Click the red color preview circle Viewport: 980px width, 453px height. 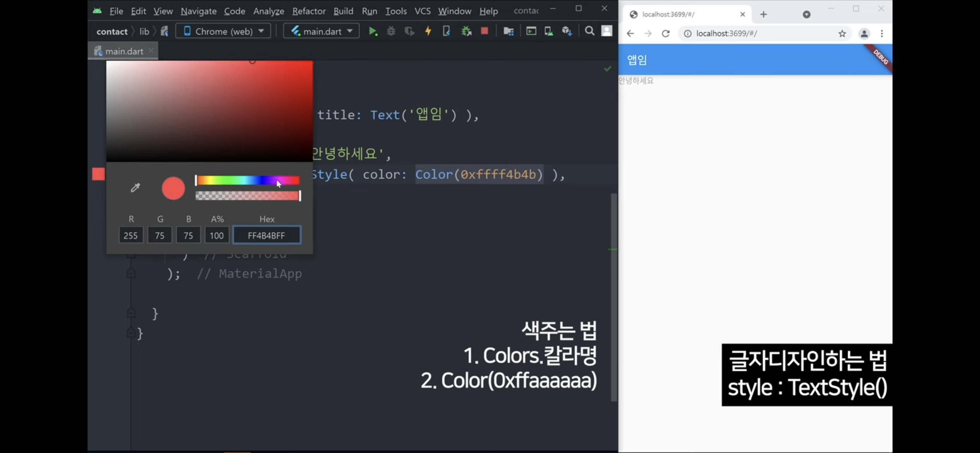[x=173, y=189]
